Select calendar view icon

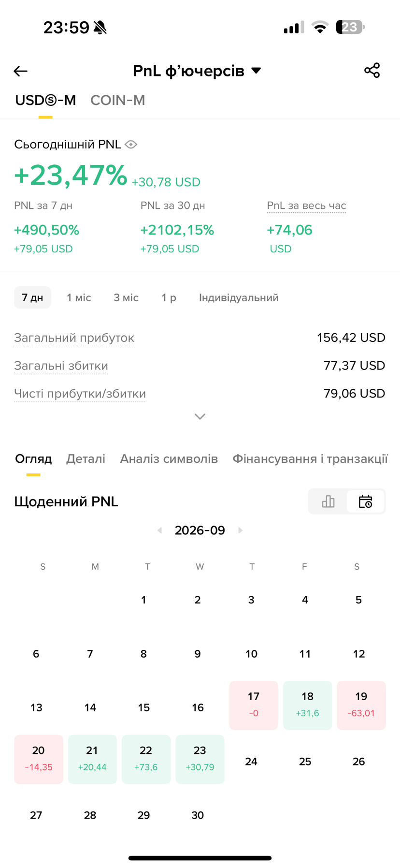pyautogui.click(x=366, y=501)
